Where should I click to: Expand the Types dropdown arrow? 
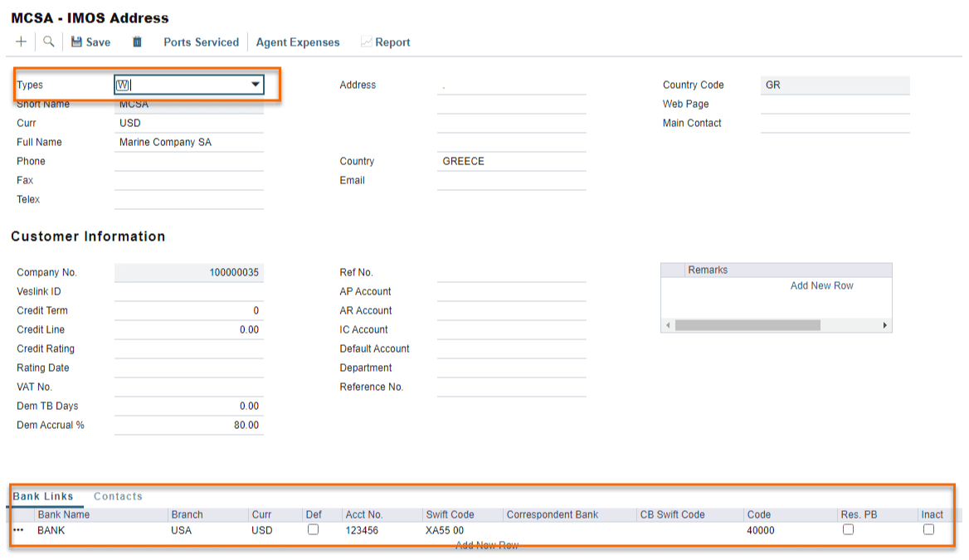pos(256,85)
